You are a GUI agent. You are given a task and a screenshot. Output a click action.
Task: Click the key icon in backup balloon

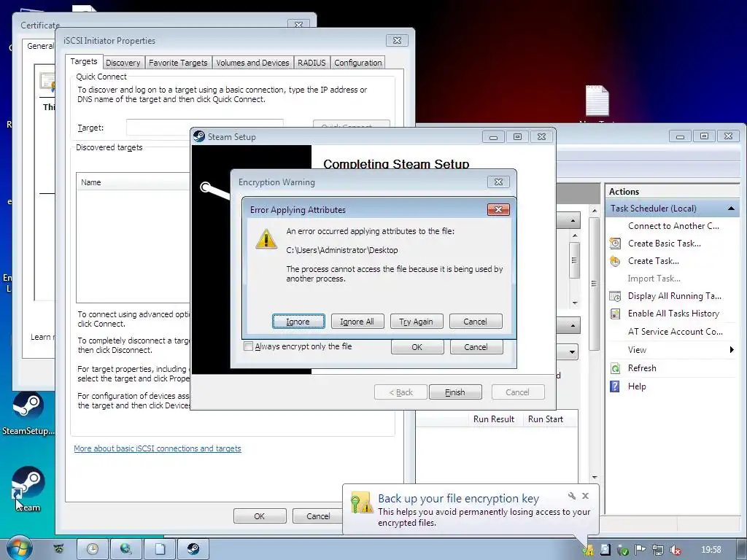tap(361, 502)
